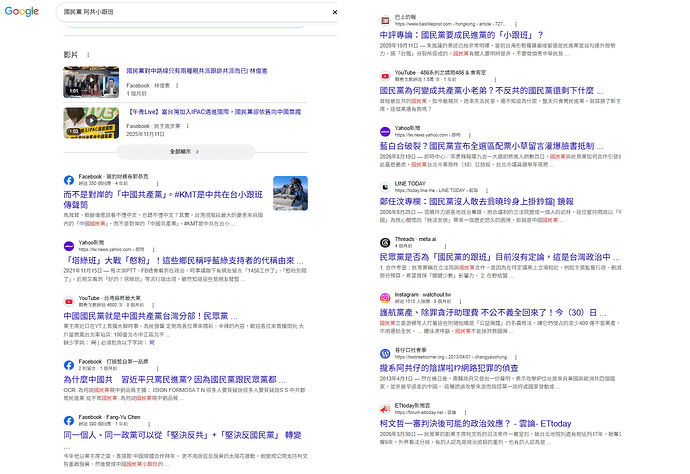
Task: Play the 1:01 Facebook video thumbnail
Action: tap(91, 82)
